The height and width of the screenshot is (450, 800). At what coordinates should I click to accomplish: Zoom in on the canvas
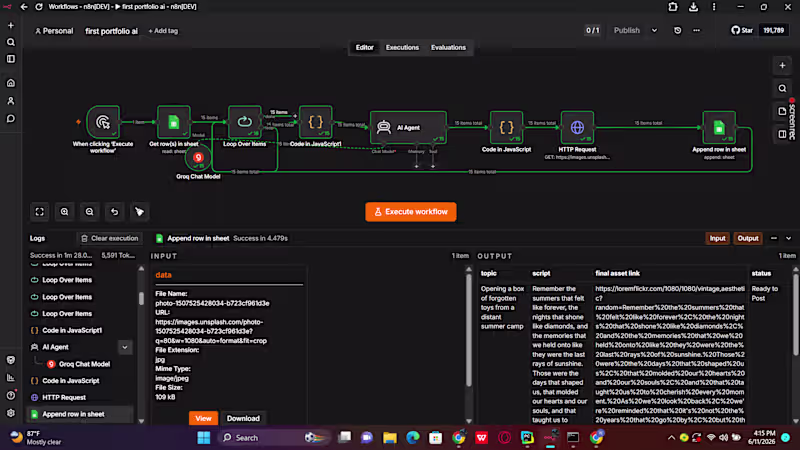[x=64, y=212]
